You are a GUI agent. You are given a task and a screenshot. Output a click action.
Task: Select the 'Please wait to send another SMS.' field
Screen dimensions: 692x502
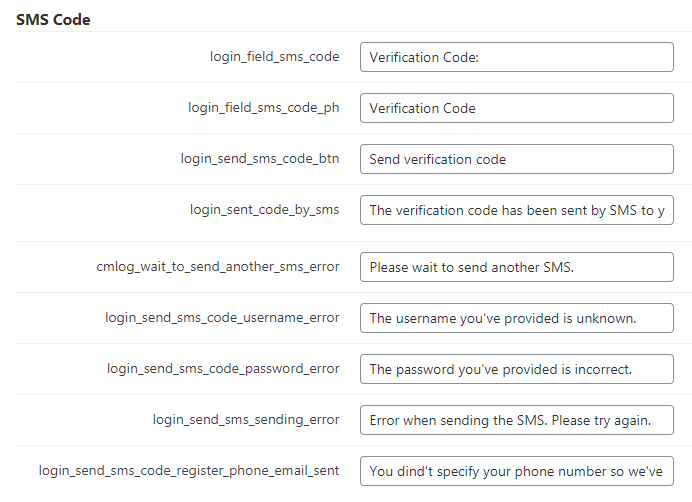click(x=516, y=267)
